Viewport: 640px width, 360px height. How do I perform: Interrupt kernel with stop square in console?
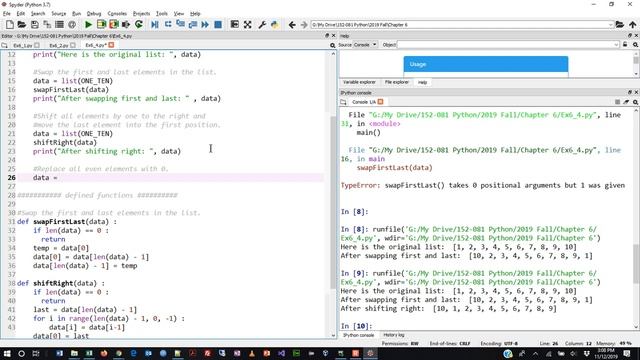(x=618, y=102)
